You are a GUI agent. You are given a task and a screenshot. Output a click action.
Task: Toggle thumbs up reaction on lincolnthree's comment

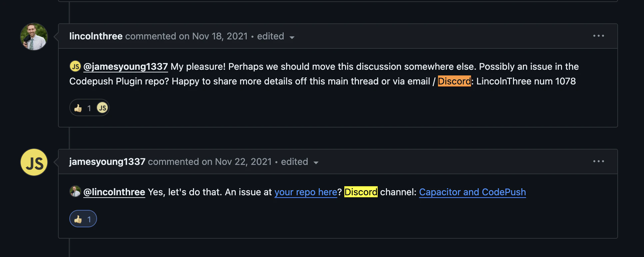pos(82,108)
